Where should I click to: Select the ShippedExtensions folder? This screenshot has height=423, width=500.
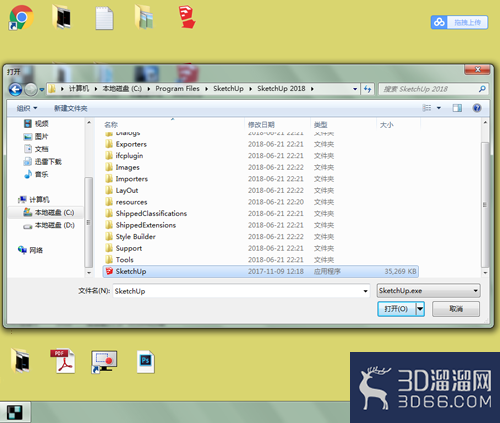[261, 225]
